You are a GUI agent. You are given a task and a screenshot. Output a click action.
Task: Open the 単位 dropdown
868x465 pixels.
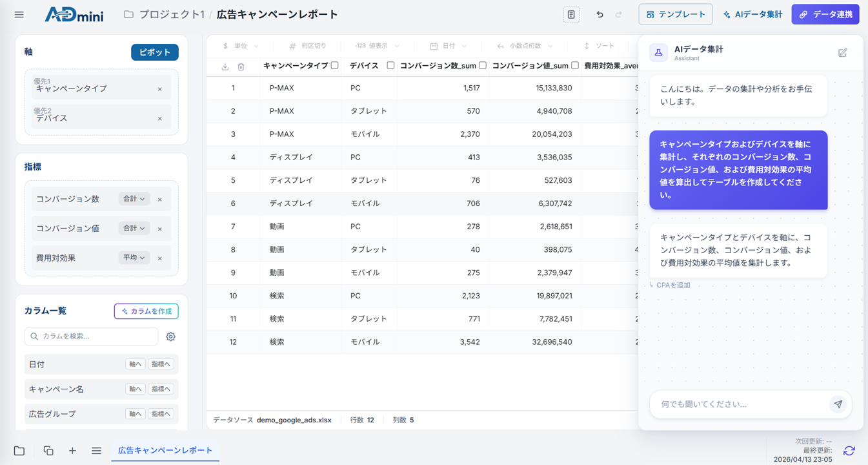(x=240, y=46)
